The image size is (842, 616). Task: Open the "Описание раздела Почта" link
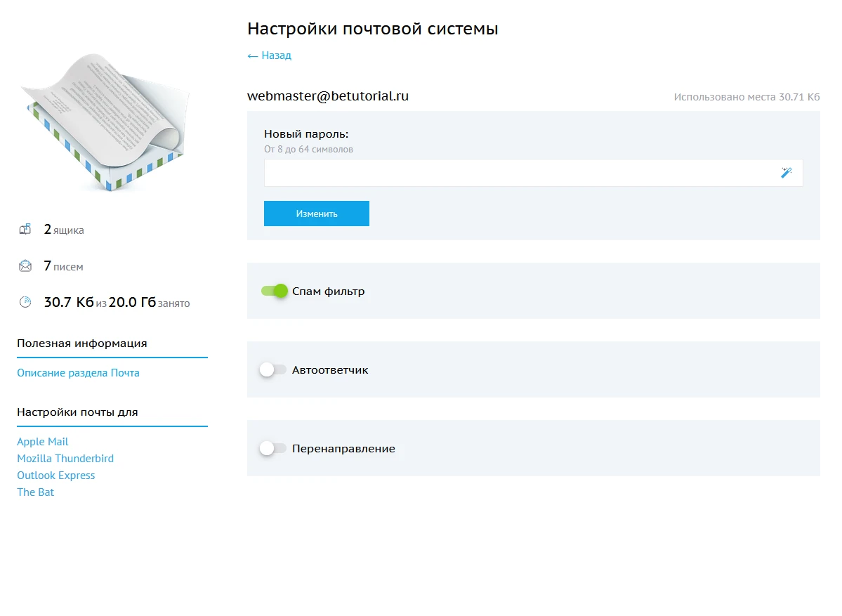coord(78,372)
